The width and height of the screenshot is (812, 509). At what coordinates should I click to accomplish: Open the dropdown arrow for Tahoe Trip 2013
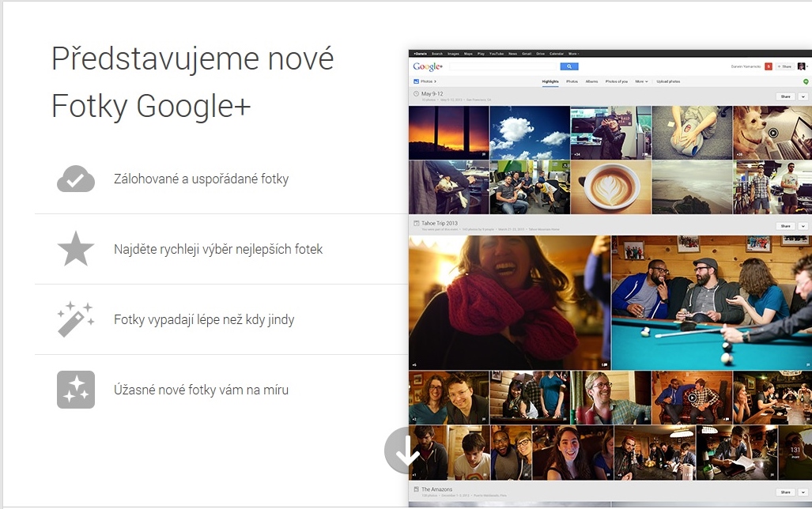[803, 226]
